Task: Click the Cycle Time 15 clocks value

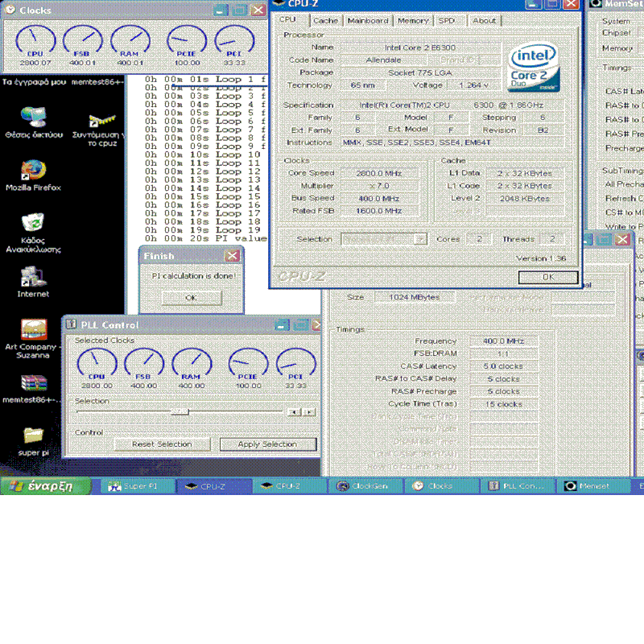Action: pyautogui.click(x=504, y=404)
